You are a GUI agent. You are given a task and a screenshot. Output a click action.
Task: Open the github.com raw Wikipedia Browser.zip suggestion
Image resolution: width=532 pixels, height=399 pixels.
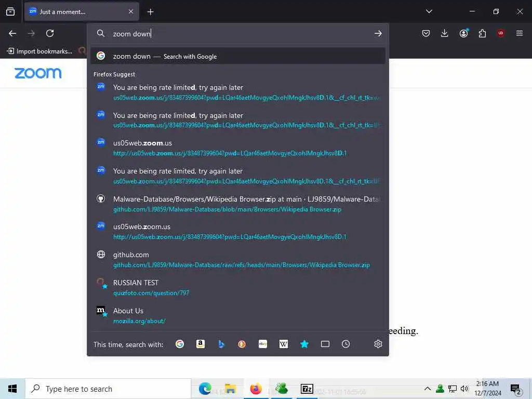[238, 260]
